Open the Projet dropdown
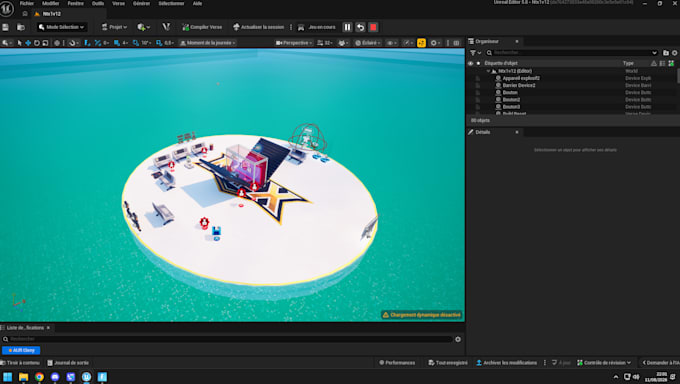Image resolution: width=680 pixels, height=384 pixels. (114, 27)
